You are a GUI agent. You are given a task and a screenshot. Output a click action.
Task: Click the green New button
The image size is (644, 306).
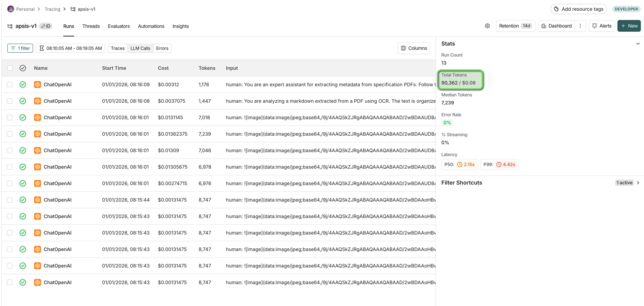click(629, 26)
